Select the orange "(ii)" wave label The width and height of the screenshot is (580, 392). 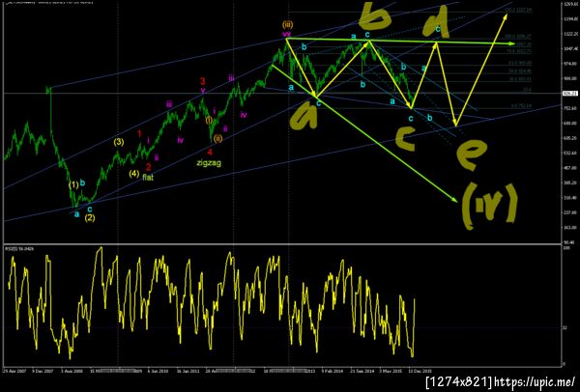[217, 140]
